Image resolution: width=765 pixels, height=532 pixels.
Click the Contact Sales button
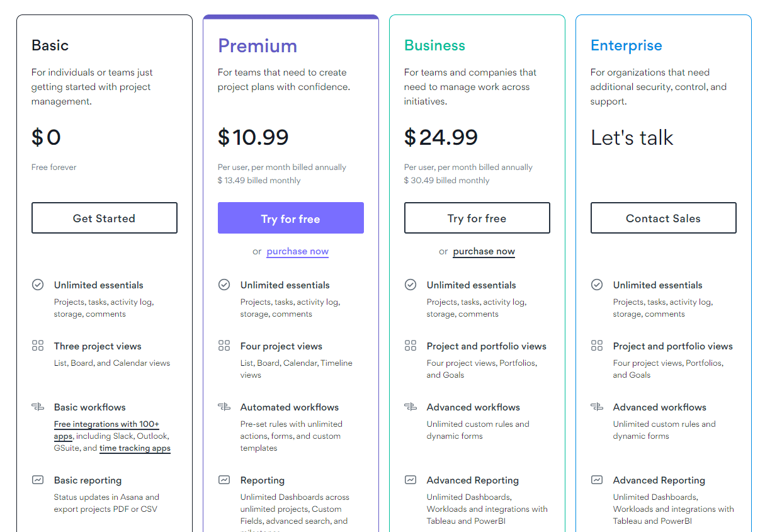[x=663, y=218]
